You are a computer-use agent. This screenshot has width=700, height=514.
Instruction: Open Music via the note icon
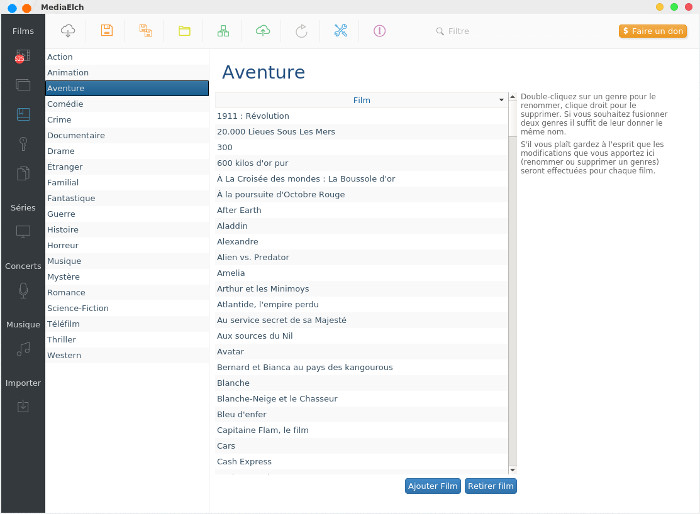(23, 349)
